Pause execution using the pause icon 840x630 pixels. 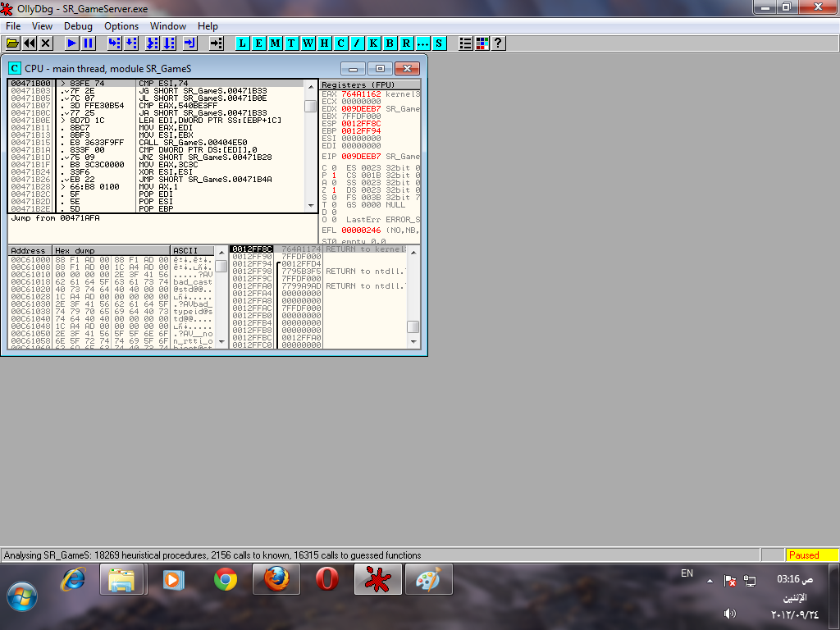[x=89, y=43]
